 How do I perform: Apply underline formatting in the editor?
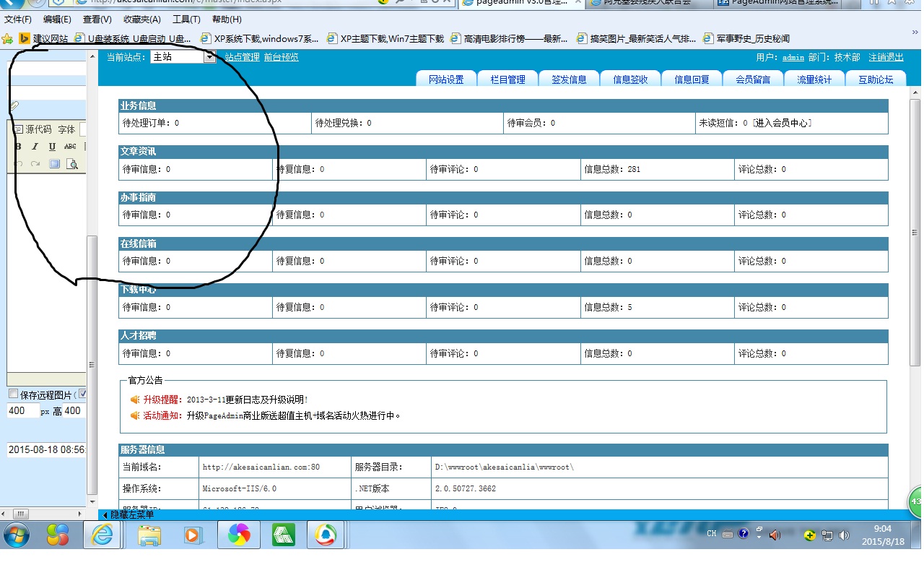[52, 147]
